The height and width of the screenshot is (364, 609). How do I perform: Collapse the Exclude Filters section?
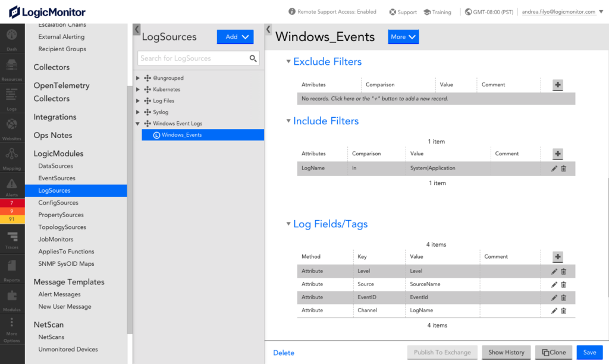[288, 61]
